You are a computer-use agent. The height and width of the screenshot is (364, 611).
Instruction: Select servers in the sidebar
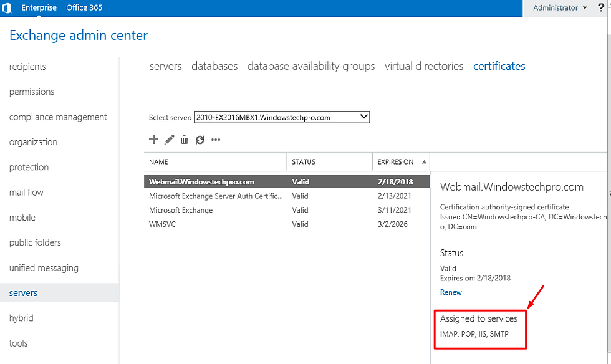tap(59, 293)
